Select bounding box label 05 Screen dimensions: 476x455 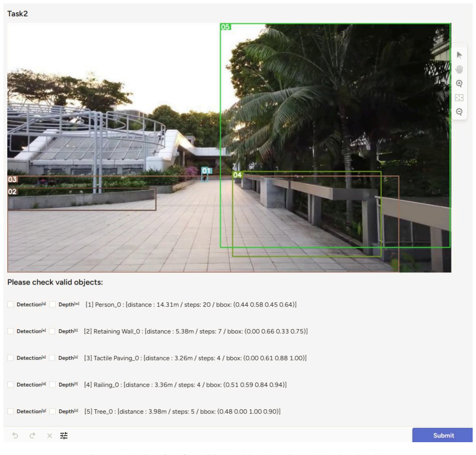point(225,27)
